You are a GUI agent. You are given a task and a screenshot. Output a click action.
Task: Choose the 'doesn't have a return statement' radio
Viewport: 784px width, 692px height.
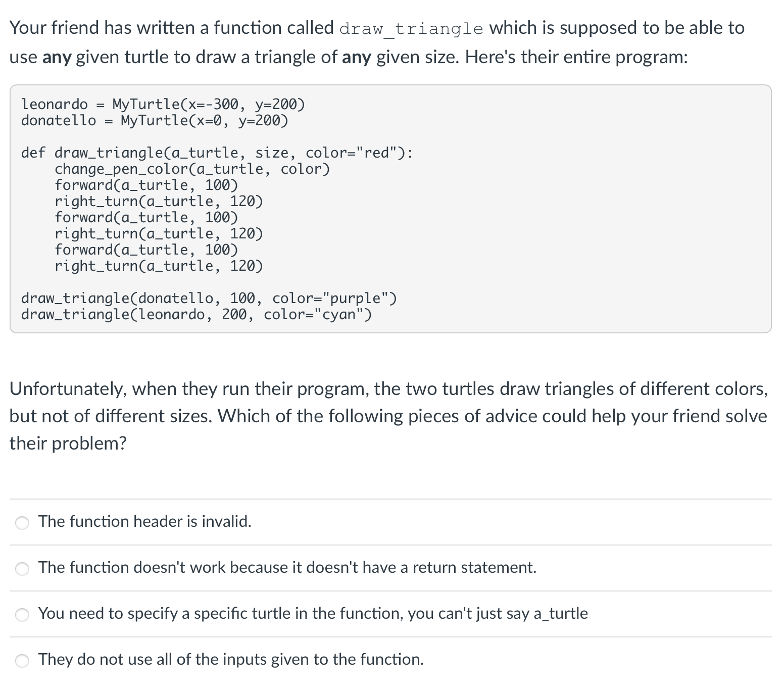tap(22, 569)
